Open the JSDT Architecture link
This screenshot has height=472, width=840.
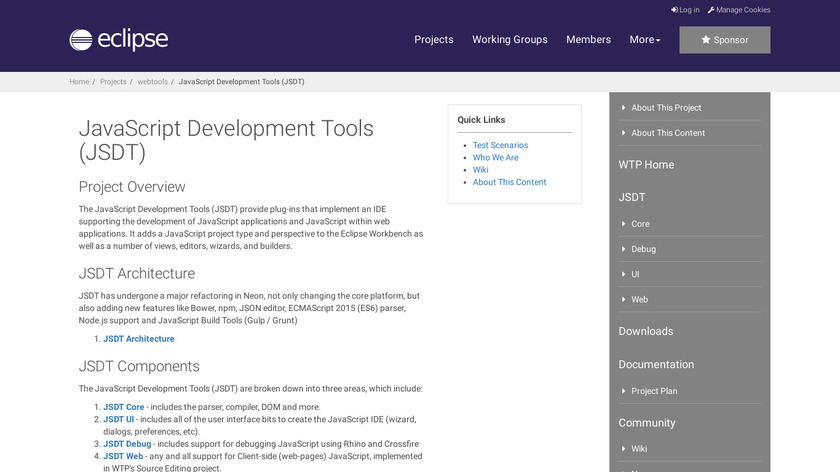(x=139, y=339)
